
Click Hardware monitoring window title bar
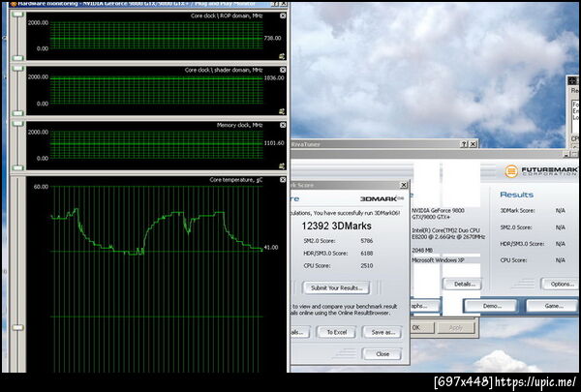pos(148,4)
